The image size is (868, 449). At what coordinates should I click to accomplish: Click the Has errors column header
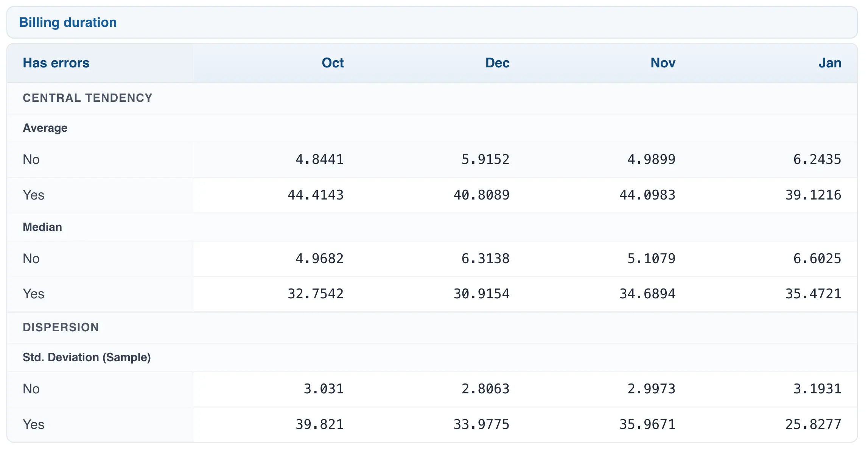[56, 63]
